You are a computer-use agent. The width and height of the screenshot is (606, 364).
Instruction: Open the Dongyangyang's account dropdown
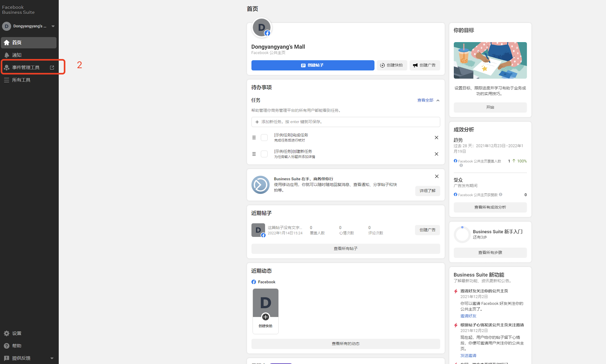[x=53, y=26]
